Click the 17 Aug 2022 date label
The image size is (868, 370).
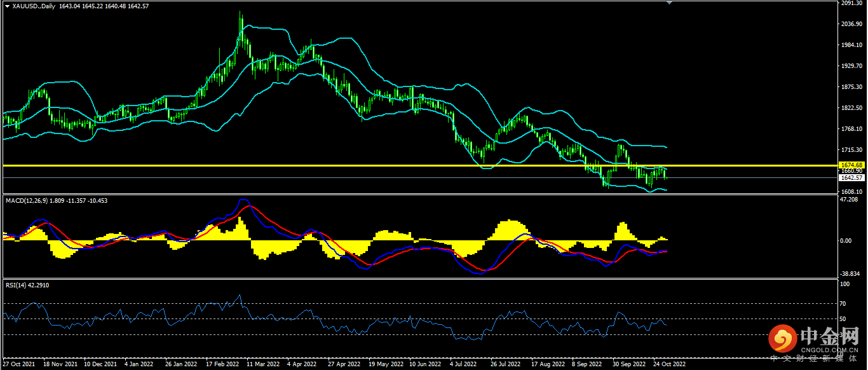pyautogui.click(x=547, y=365)
